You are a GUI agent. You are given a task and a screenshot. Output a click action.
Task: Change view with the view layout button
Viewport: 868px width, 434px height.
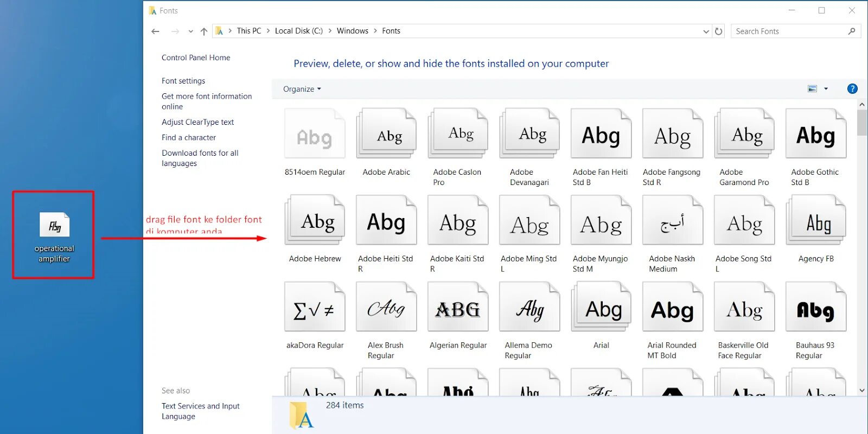click(x=812, y=88)
